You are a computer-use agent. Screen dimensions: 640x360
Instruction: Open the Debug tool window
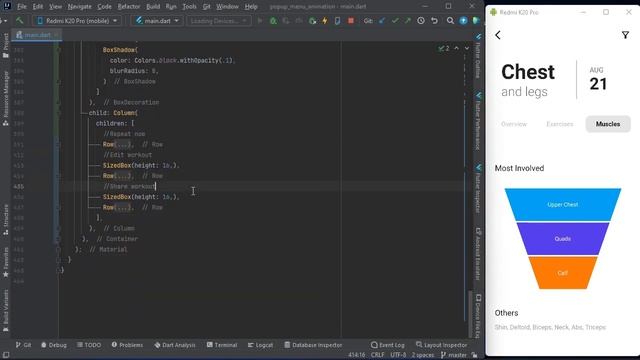[54, 345]
